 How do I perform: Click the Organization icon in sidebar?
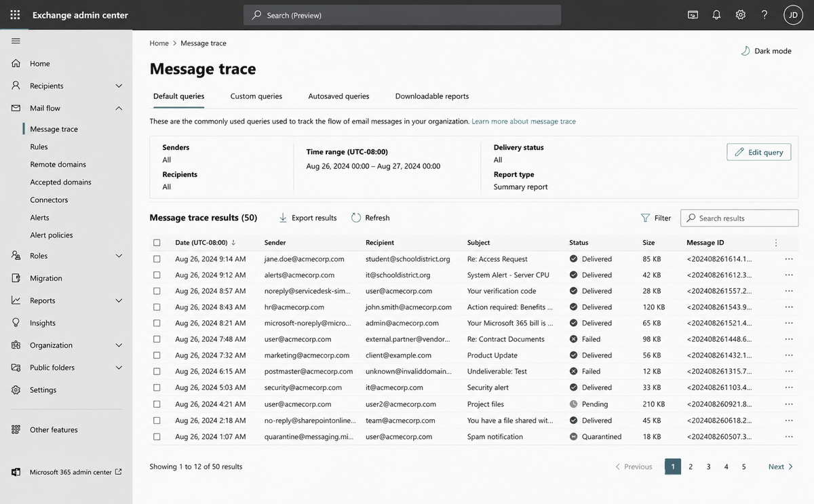(16, 345)
